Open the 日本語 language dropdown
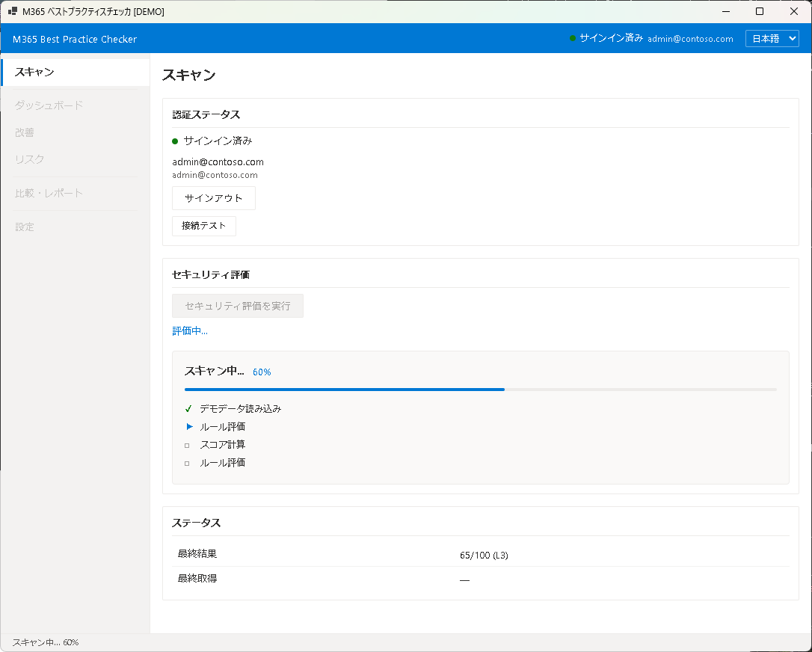Image resolution: width=812 pixels, height=652 pixels. tap(772, 39)
